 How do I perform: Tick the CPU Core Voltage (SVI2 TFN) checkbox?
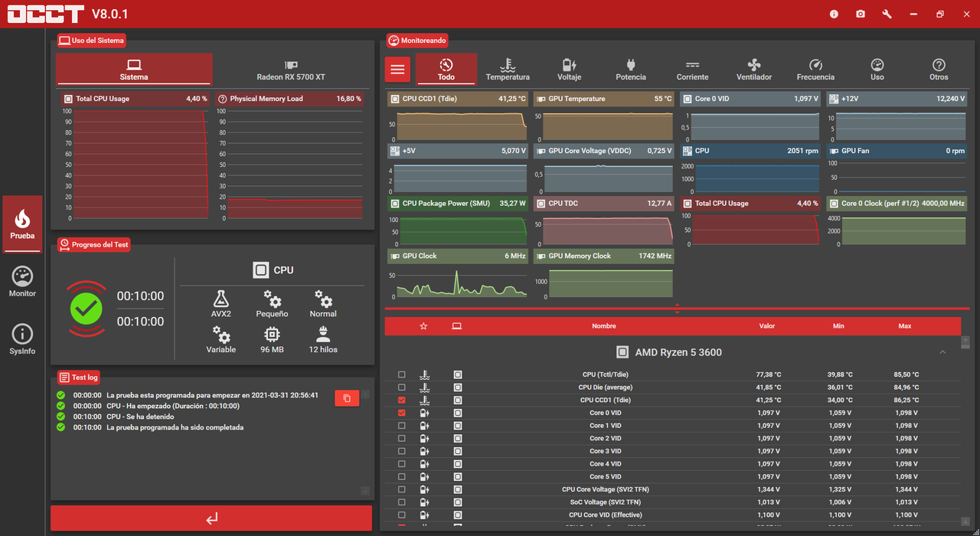point(402,489)
